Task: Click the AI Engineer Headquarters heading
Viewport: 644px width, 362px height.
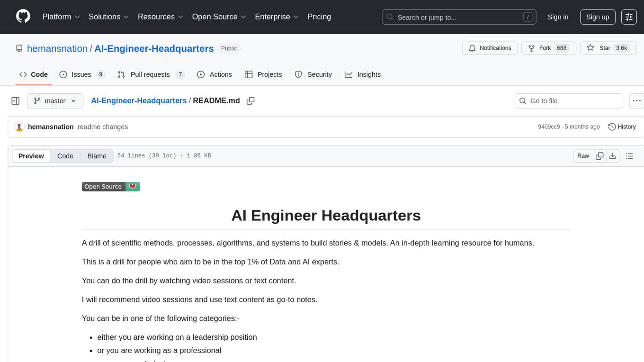Action: click(326, 215)
